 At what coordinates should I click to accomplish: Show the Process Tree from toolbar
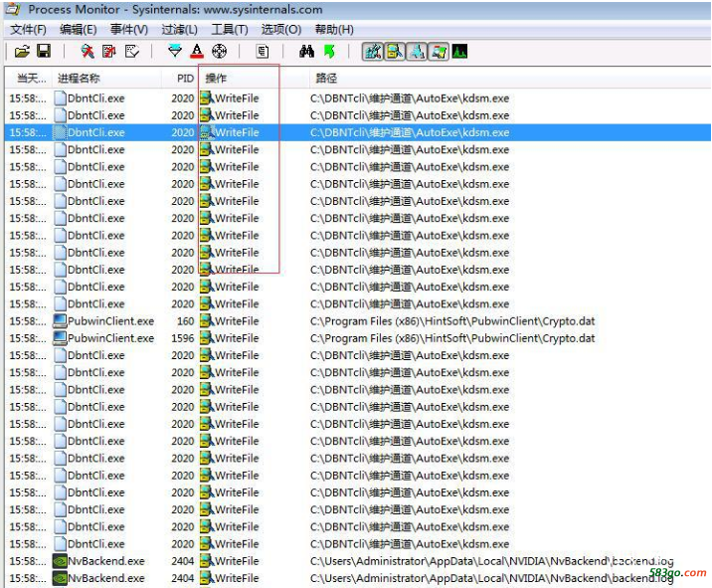[263, 51]
